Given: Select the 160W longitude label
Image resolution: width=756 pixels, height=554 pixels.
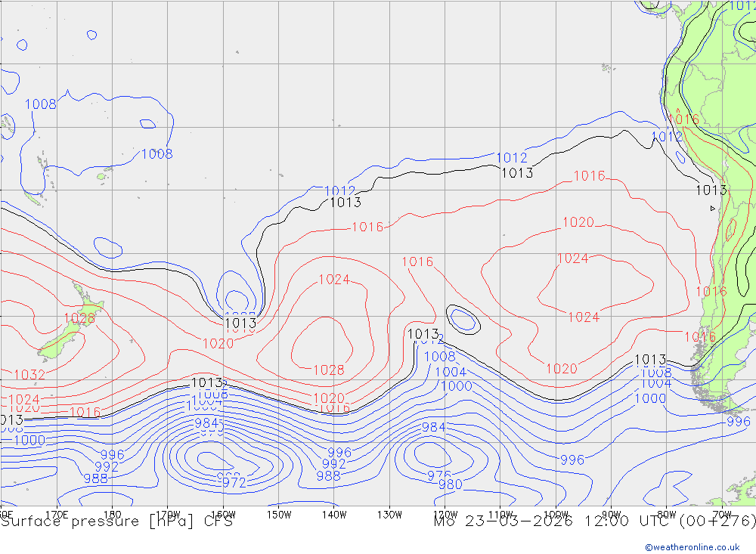Looking at the screenshot, I should [223, 515].
